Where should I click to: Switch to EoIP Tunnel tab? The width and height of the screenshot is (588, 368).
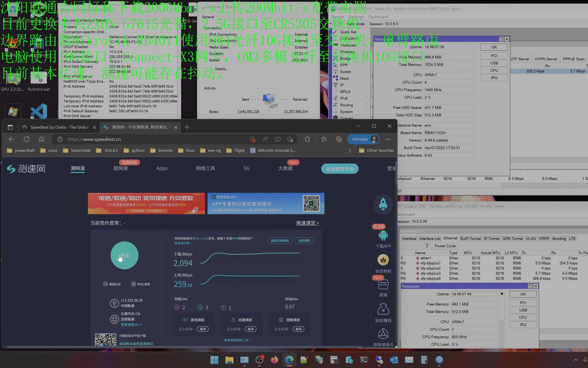tap(470, 239)
